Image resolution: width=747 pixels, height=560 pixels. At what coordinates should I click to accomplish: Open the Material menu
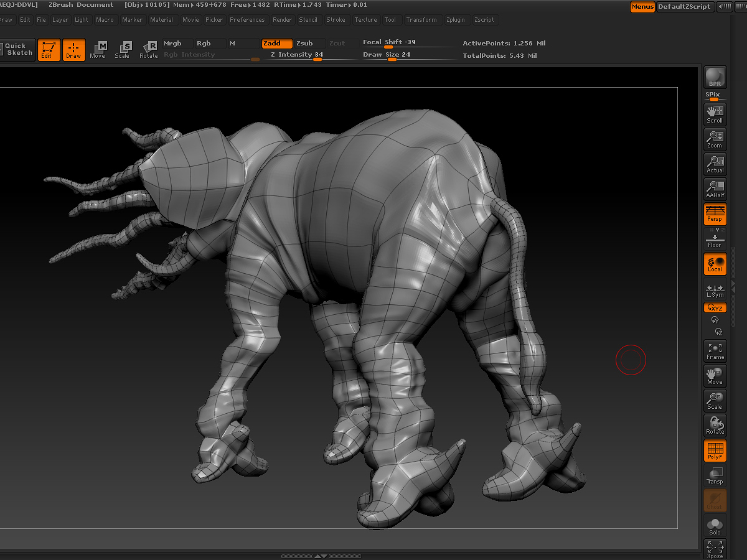[161, 20]
